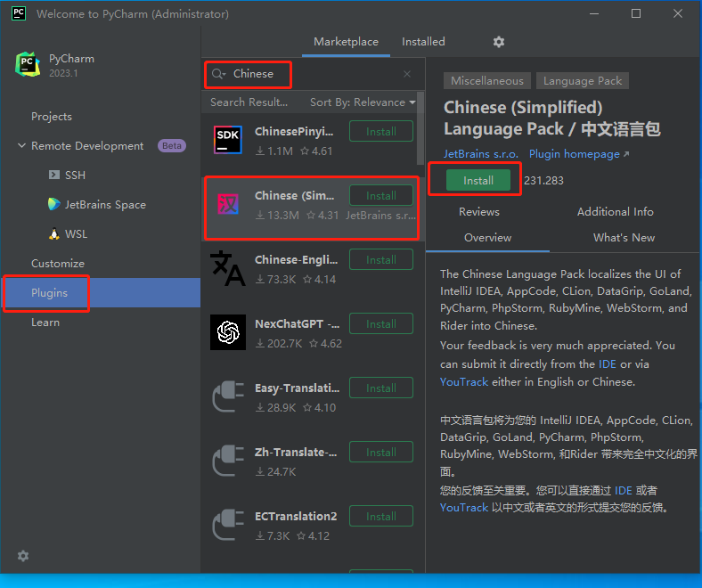Select ECTranslation2 plugin name
Screen dimensions: 702x588
point(296,516)
